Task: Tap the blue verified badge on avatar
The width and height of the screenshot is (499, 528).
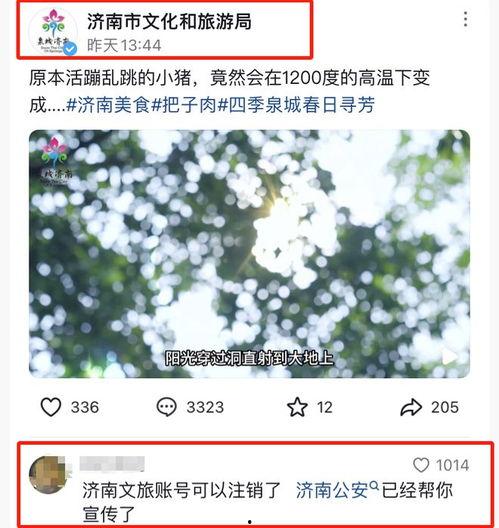Action: point(70,49)
